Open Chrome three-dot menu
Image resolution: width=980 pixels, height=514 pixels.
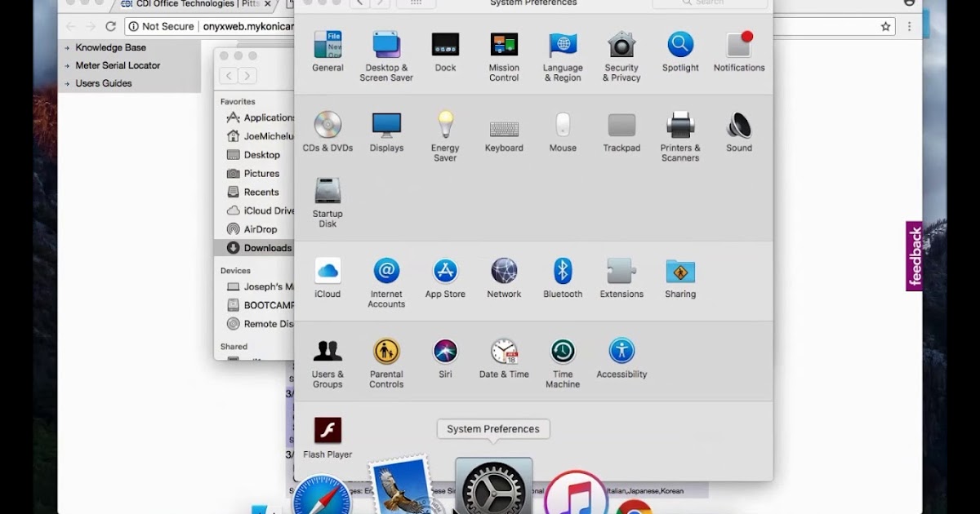909,26
